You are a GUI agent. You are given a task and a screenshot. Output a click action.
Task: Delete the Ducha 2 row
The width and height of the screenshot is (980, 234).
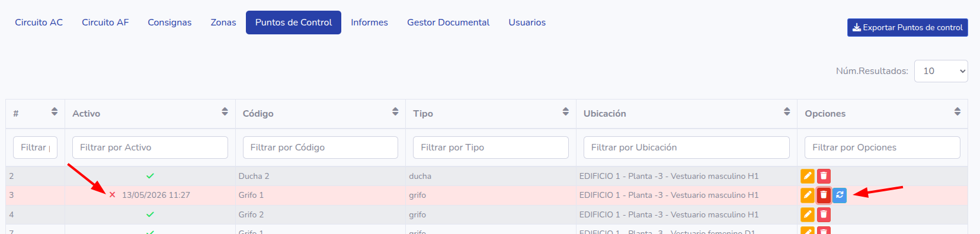point(824,176)
